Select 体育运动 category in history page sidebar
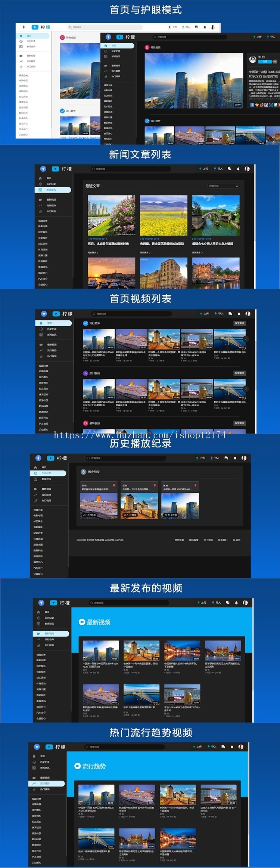The height and width of the screenshot is (868, 280). [38, 539]
